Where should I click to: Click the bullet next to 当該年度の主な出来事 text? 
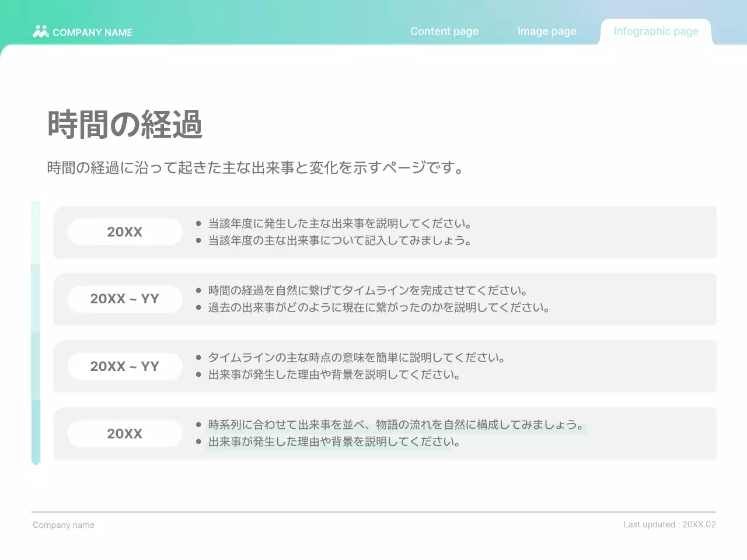point(199,239)
